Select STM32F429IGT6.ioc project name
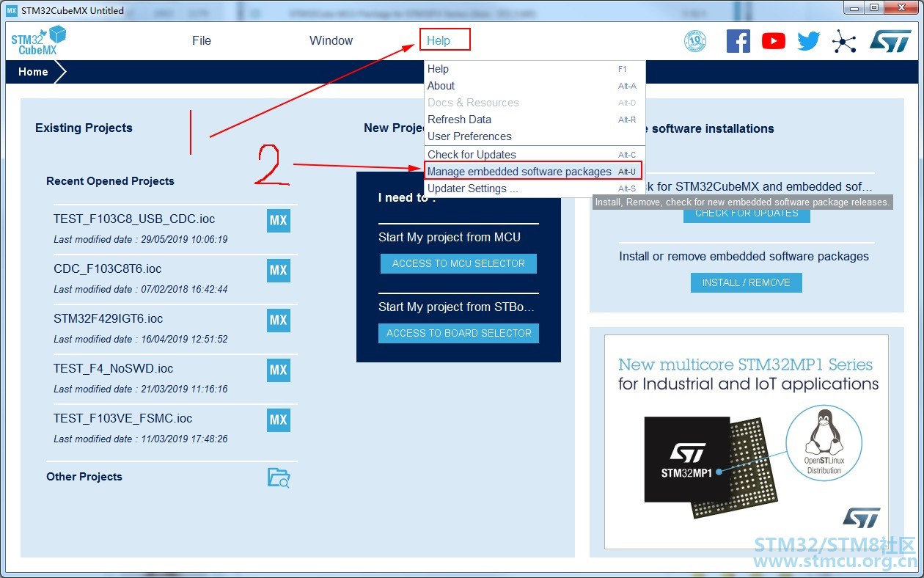The height and width of the screenshot is (578, 924). pyautogui.click(x=109, y=318)
